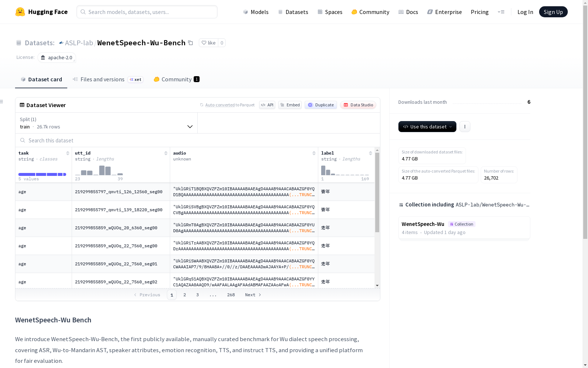
Task: Click the ASLP-lab organization avatar
Action: (61, 43)
